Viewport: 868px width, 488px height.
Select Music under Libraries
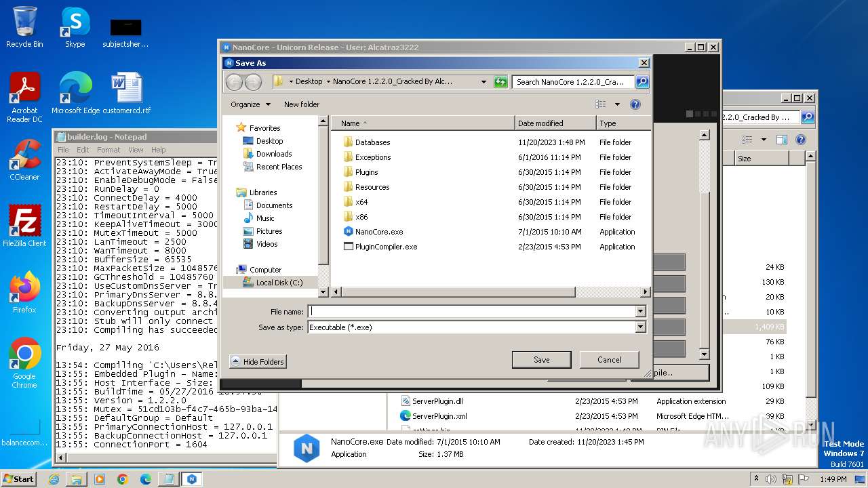tap(259, 218)
